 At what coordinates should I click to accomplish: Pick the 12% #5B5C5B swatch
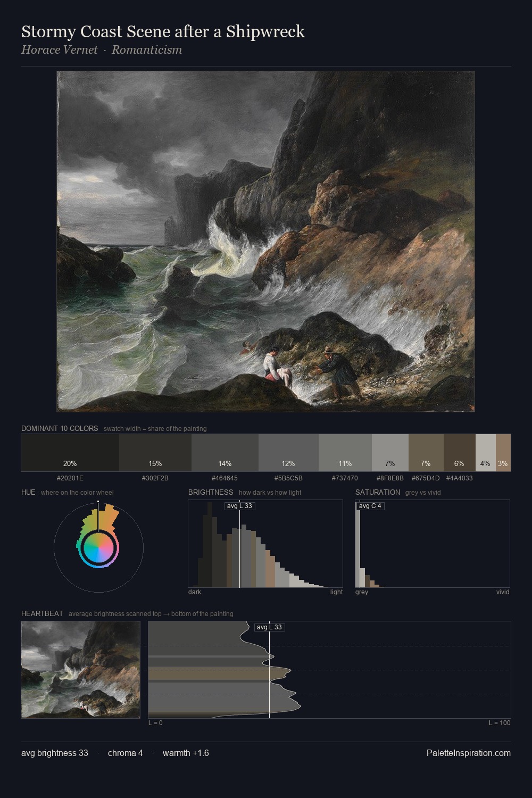pos(288,453)
